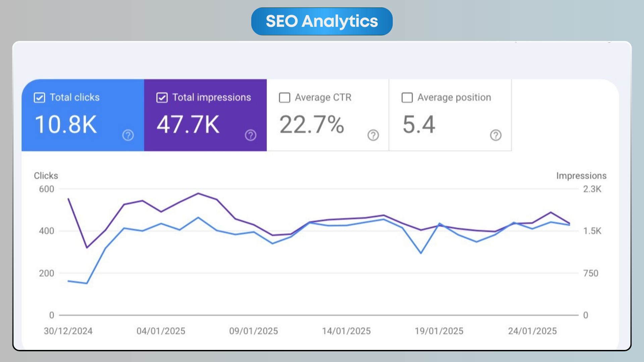
Task: Click the 04/01/2025 date label
Action: [161, 331]
